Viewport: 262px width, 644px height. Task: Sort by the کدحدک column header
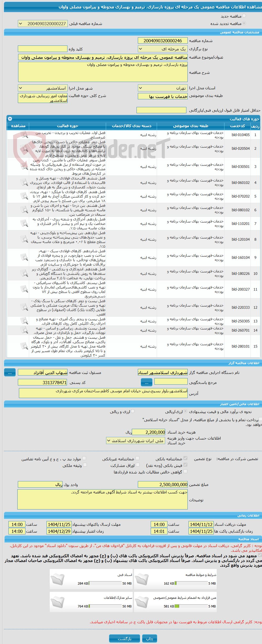237,126
